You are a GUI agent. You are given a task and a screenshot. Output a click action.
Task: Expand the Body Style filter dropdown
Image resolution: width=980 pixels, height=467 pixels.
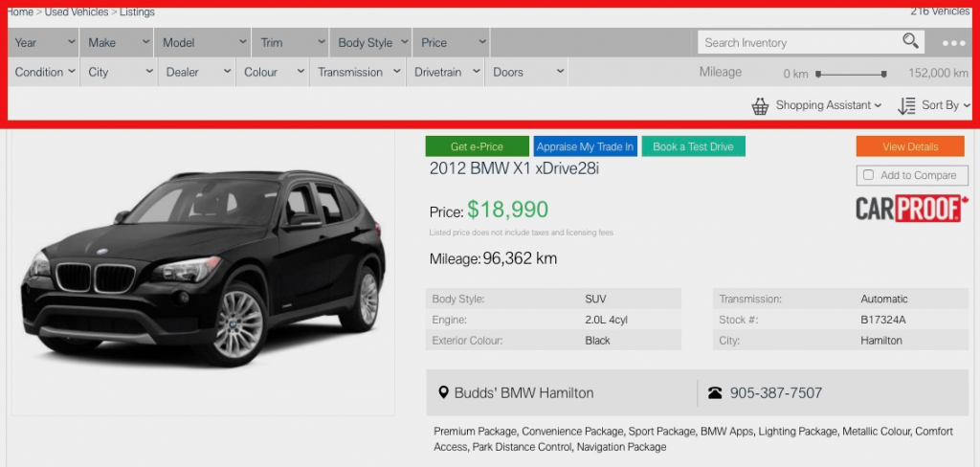(370, 42)
